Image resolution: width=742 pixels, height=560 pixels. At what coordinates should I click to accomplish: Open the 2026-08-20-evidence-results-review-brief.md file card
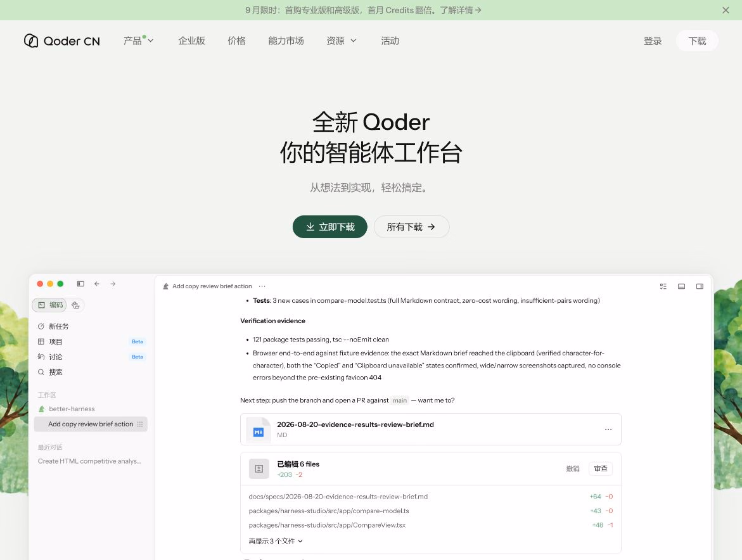coord(431,430)
